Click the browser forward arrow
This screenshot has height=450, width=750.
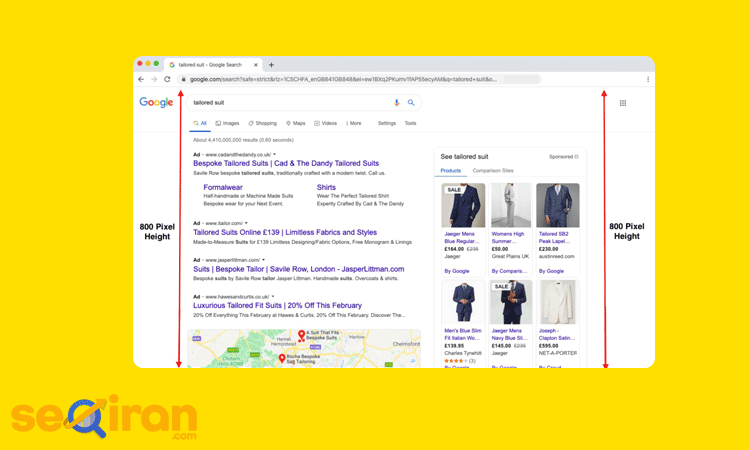click(154, 79)
